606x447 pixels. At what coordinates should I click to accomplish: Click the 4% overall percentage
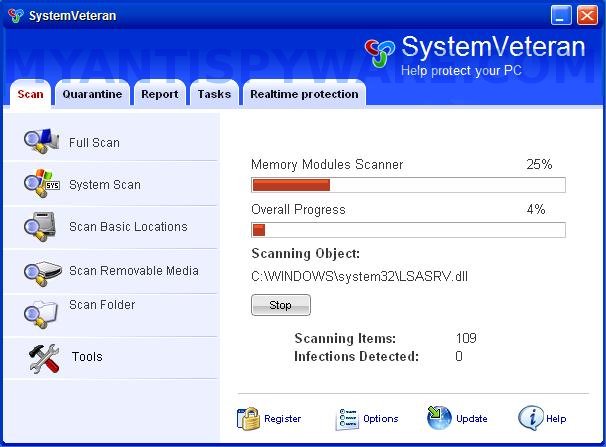pos(536,209)
